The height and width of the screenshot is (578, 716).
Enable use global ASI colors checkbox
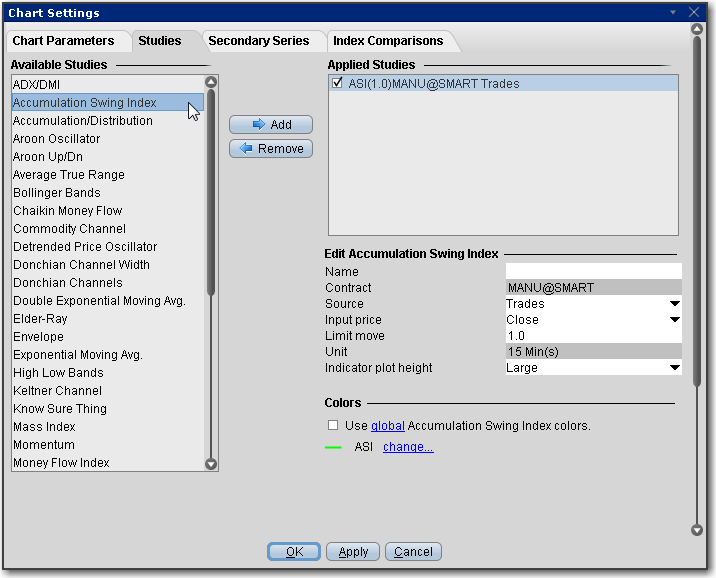coord(334,426)
